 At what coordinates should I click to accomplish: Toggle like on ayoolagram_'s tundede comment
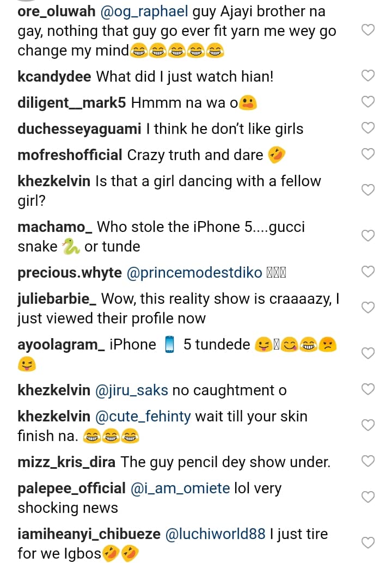tap(368, 353)
